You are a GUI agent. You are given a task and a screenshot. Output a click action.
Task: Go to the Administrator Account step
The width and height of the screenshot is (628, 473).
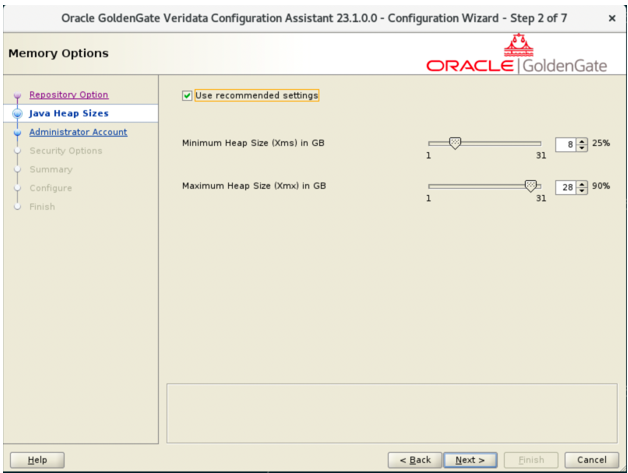click(78, 132)
